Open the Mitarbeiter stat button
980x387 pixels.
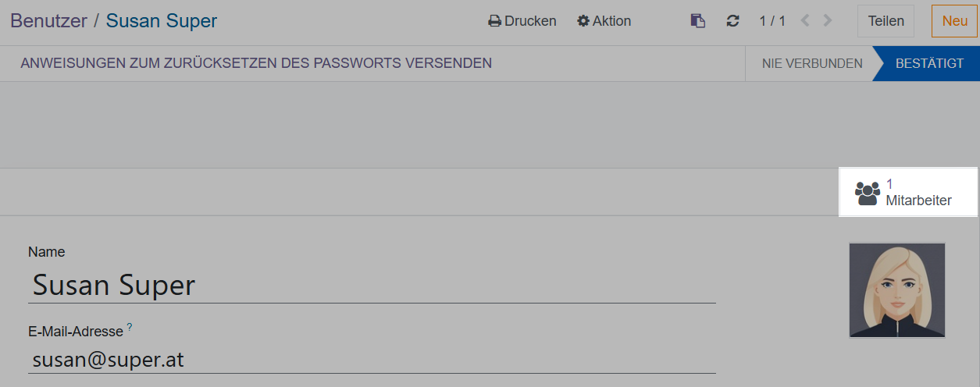pyautogui.click(x=907, y=192)
